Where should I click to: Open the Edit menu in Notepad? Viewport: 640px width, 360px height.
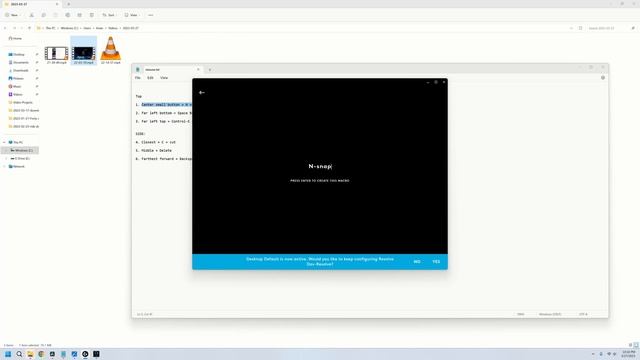(150, 78)
